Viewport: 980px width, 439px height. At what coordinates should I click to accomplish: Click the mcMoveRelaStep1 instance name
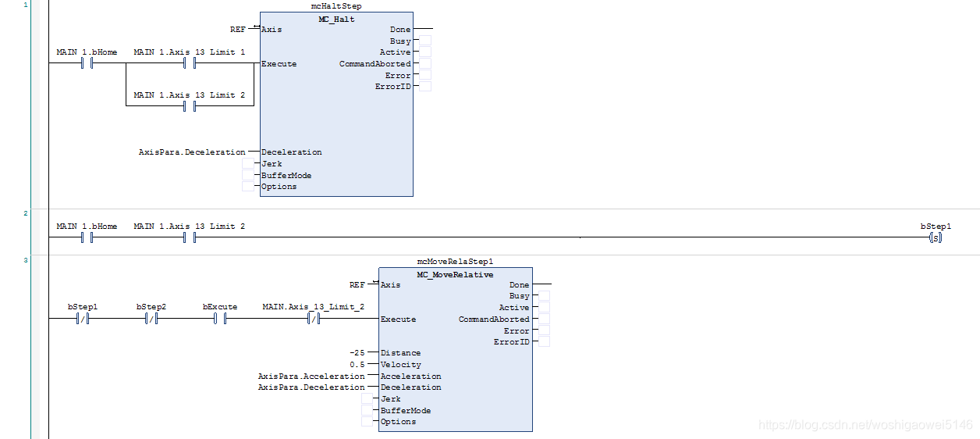pyautogui.click(x=455, y=262)
